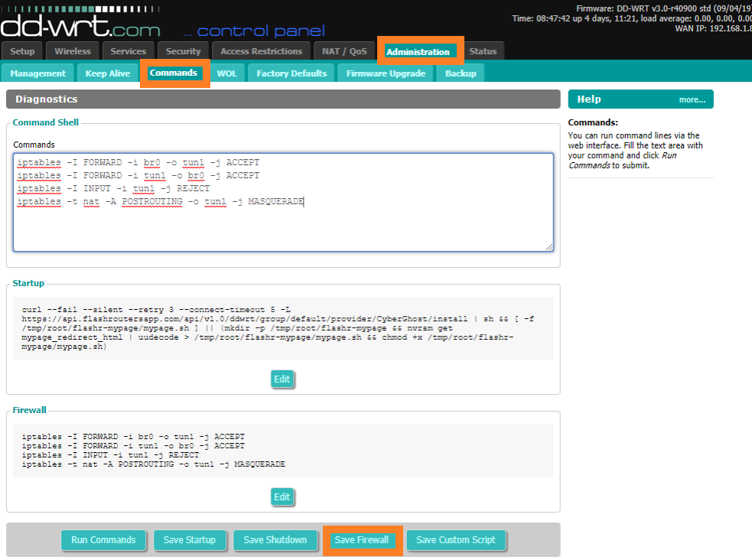Click the Command Shell section label
Image resolution: width=752 pixels, height=560 pixels.
46,122
